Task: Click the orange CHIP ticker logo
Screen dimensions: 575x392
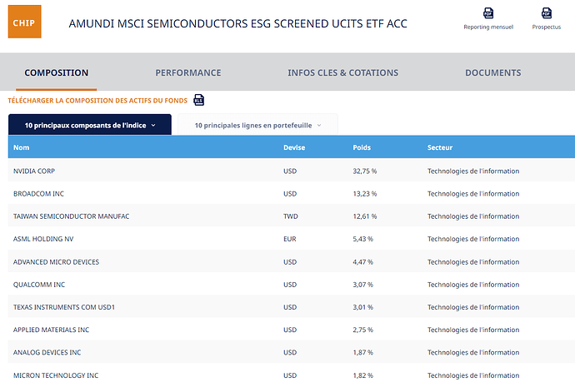Action: [24, 22]
